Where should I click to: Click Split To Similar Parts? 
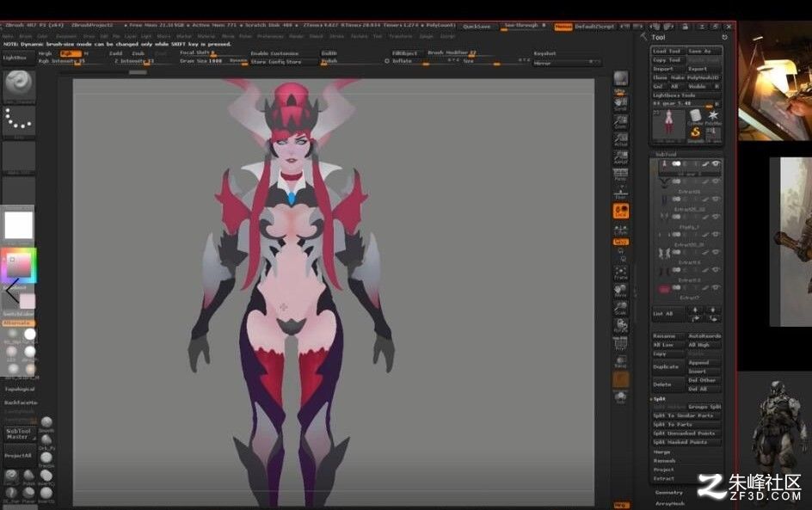pyautogui.click(x=686, y=415)
